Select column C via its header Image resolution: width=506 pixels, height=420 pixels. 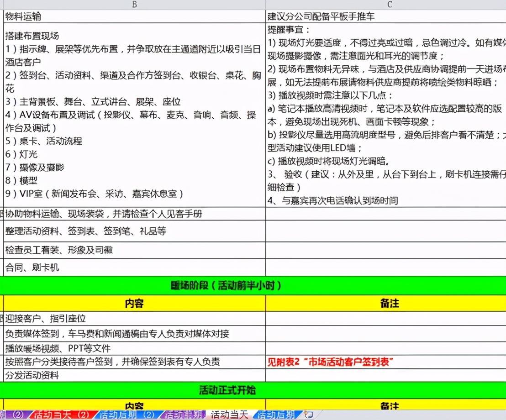point(389,5)
